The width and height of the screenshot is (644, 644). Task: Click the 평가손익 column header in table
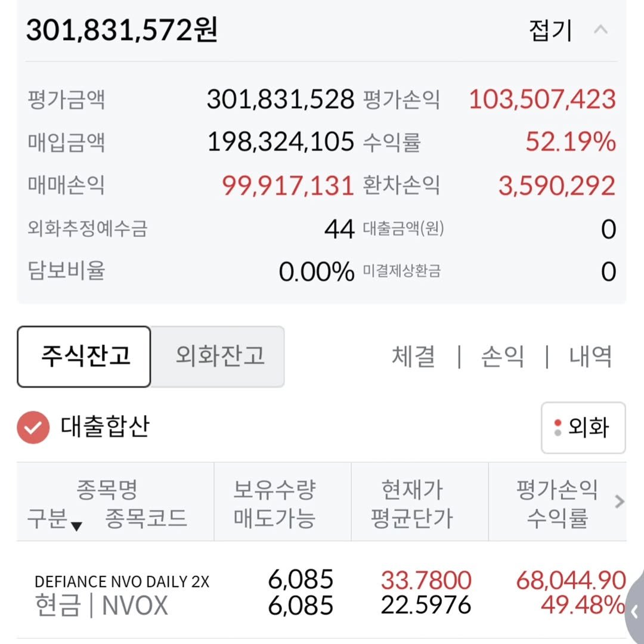pos(556,491)
